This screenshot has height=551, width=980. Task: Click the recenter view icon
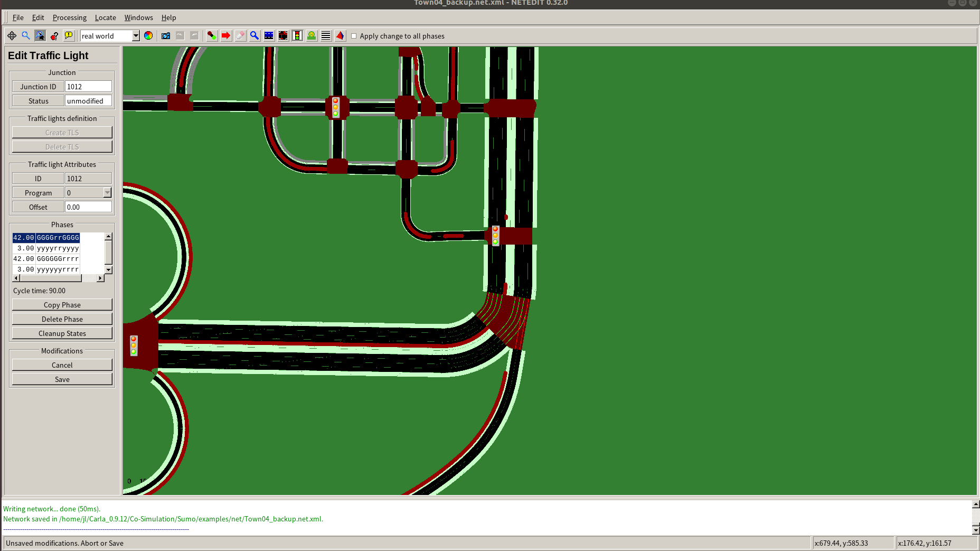[12, 36]
